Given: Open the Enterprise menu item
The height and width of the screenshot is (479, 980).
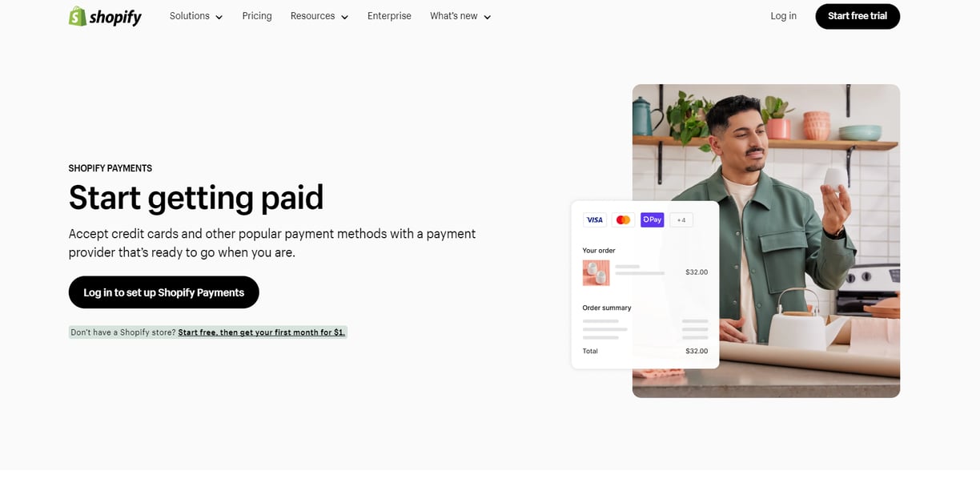Looking at the screenshot, I should click(x=389, y=16).
